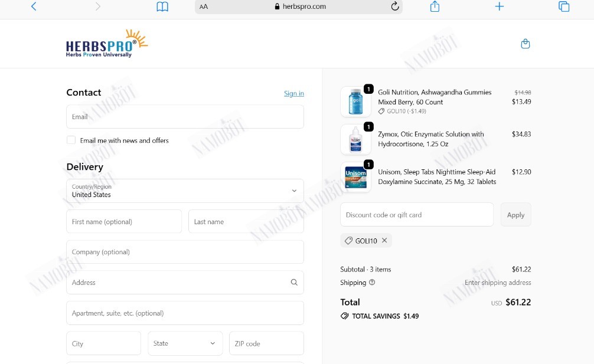Open the Safari bookmarks icon
This screenshot has width=594, height=364.
pos(162,6)
